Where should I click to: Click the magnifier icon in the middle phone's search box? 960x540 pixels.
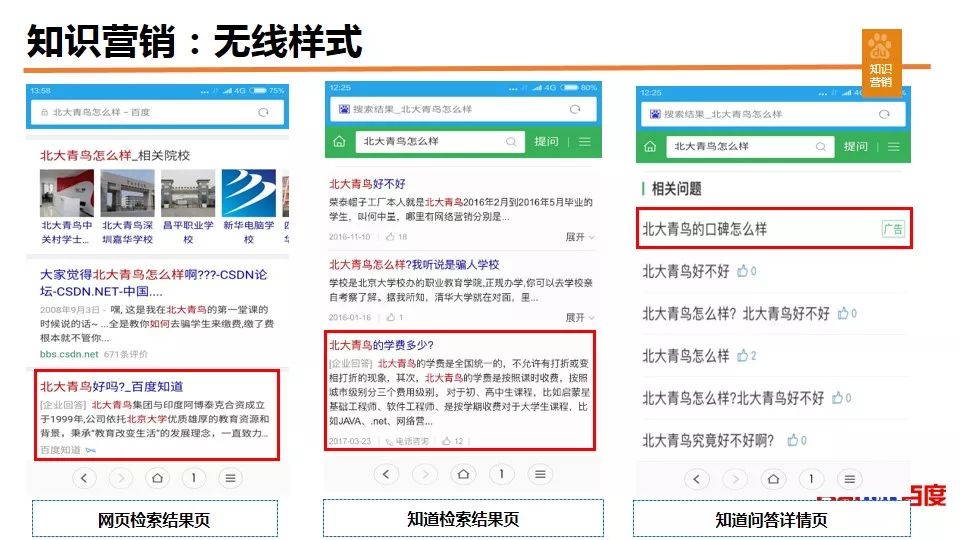pyautogui.click(x=510, y=142)
